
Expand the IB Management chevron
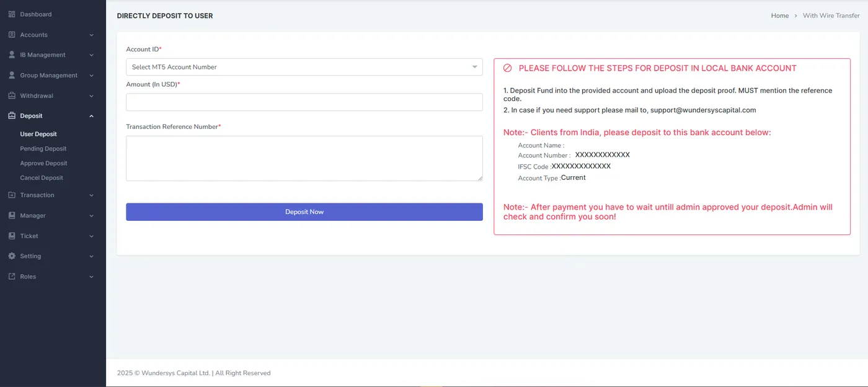pyautogui.click(x=92, y=55)
